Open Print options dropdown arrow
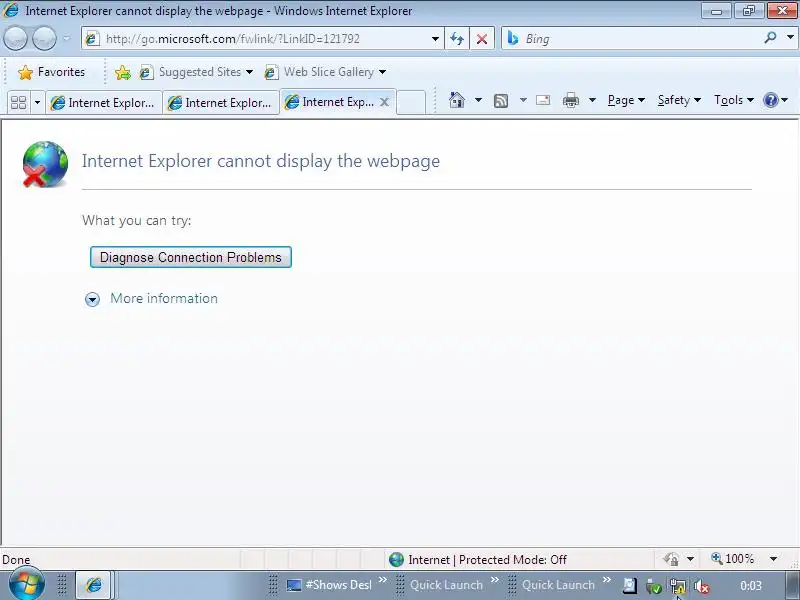This screenshot has width=800, height=600. pyautogui.click(x=592, y=100)
